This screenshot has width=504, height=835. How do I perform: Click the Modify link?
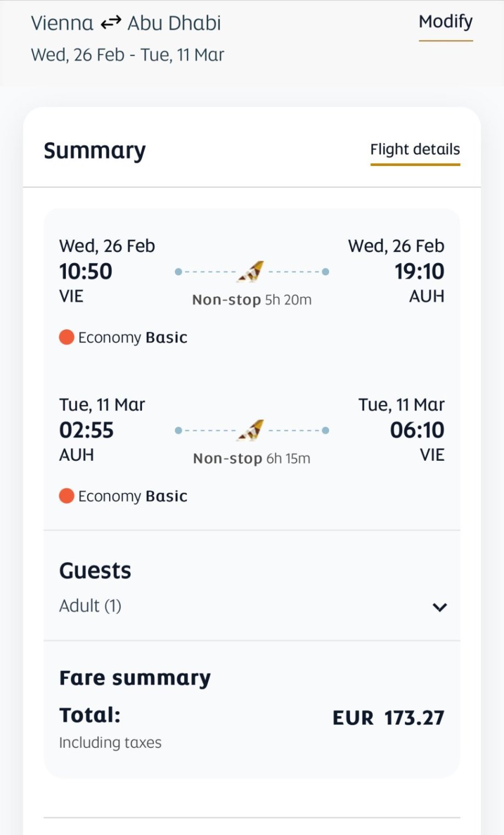click(445, 22)
